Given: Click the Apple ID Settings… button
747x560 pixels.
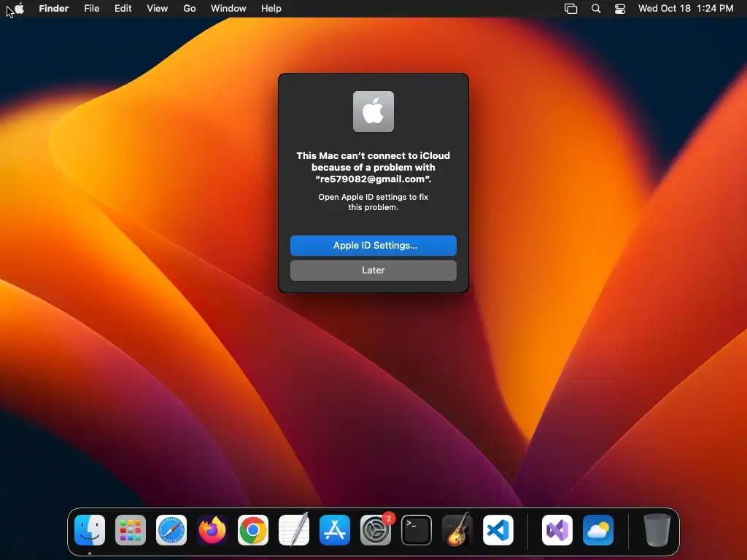Looking at the screenshot, I should (373, 246).
